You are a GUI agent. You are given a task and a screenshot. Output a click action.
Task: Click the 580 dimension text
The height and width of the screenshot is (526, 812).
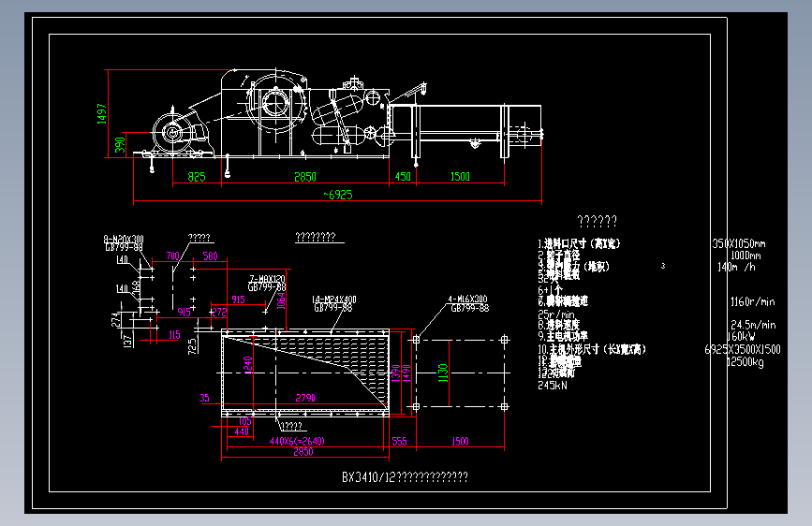click(210, 256)
